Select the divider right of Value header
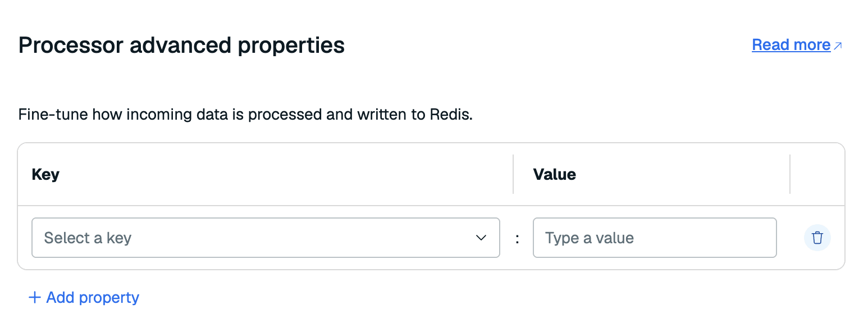 (790, 174)
